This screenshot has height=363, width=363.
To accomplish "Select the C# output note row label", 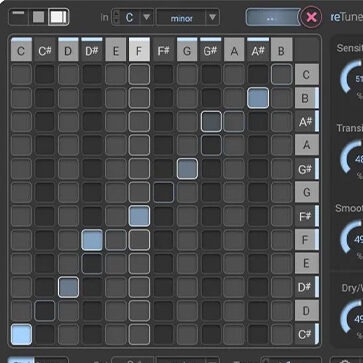I will tap(307, 334).
